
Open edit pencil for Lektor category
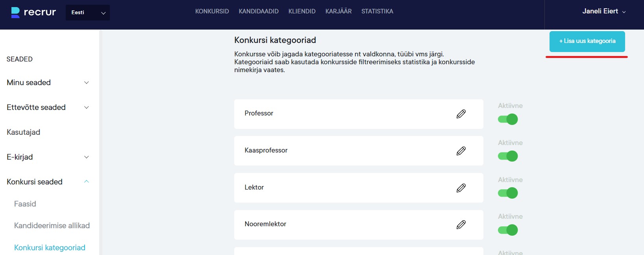coord(461,188)
